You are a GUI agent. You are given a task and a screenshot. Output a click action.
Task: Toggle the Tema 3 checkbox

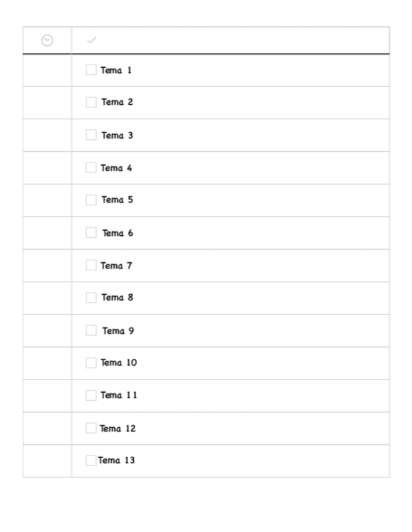pos(91,135)
